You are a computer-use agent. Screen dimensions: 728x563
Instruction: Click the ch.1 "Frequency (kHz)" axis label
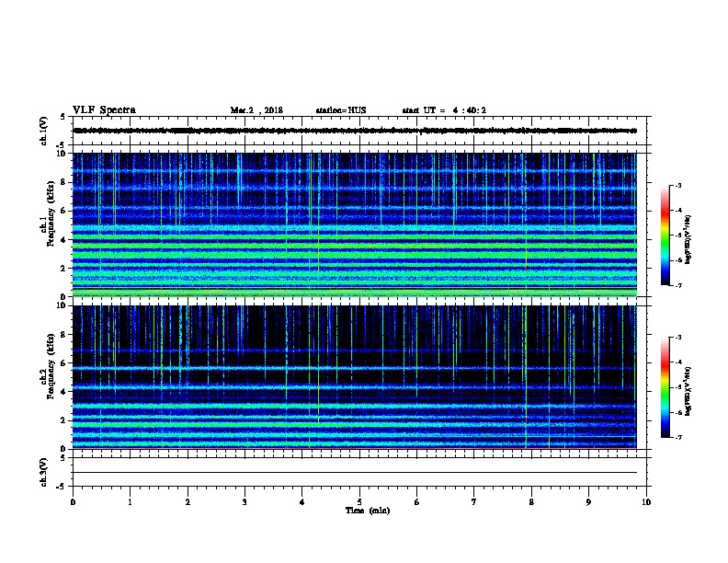tap(51, 213)
